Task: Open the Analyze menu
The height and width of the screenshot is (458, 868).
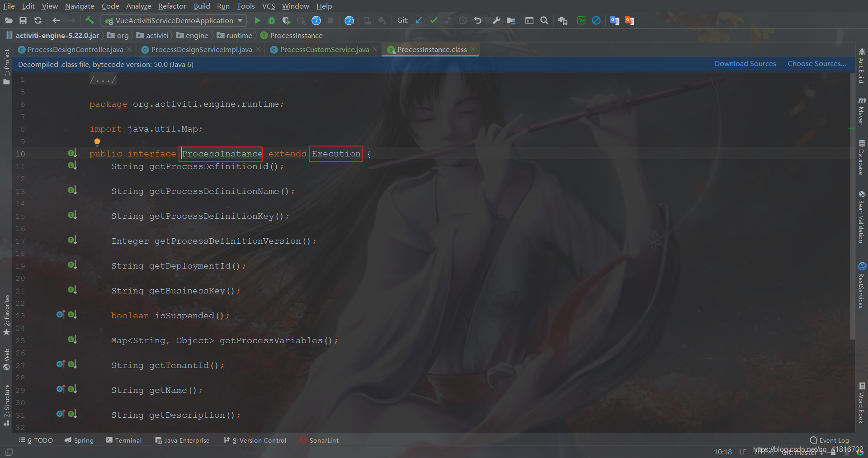Action: point(138,6)
